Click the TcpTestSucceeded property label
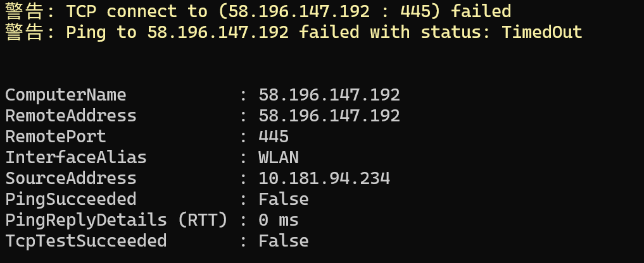644x263 pixels. [86, 241]
